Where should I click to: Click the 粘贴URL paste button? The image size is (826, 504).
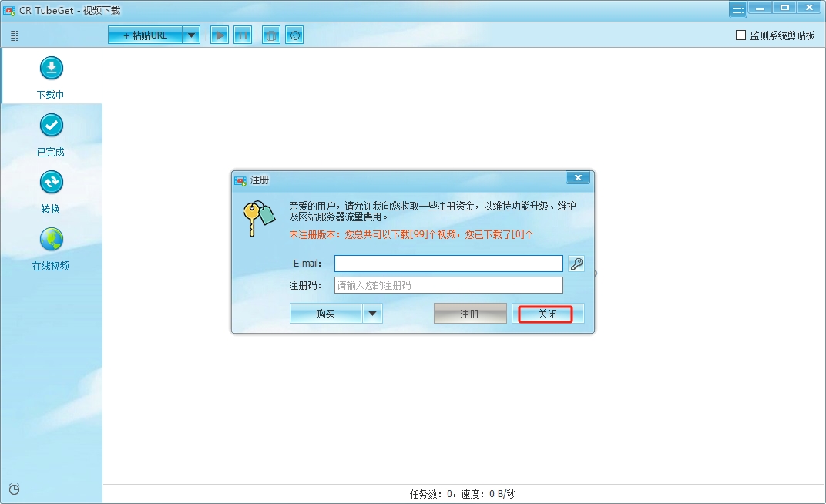pyautogui.click(x=146, y=35)
